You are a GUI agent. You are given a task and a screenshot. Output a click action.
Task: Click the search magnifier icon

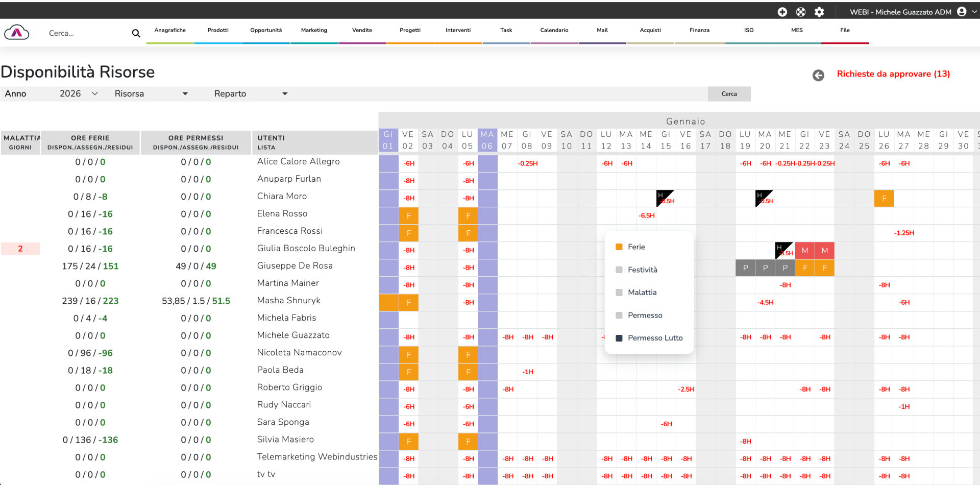(136, 33)
